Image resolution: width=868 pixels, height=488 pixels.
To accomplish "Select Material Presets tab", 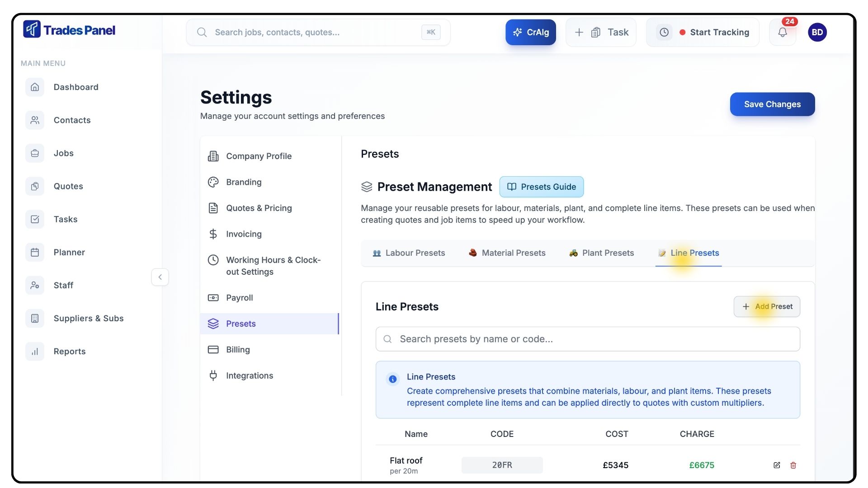I will 507,253.
